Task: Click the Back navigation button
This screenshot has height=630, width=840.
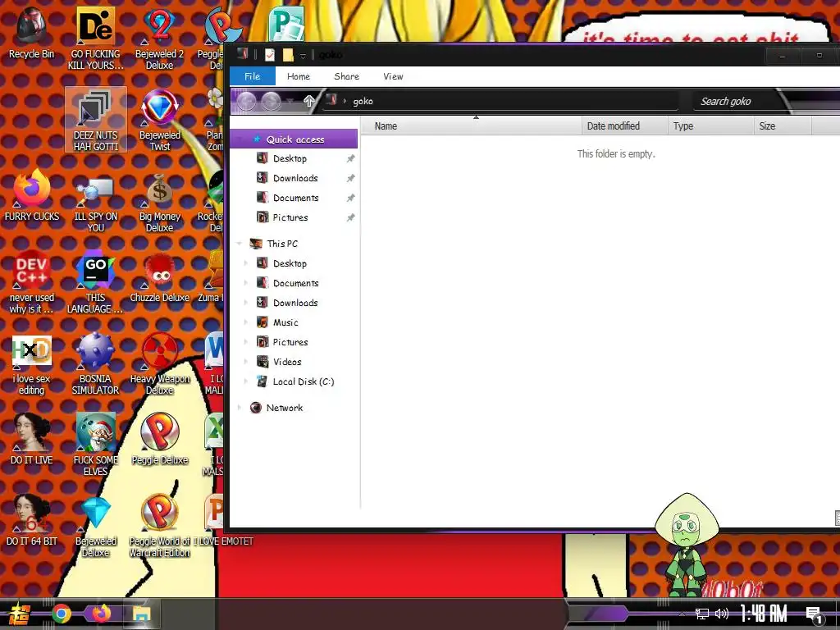Action: coord(246,101)
